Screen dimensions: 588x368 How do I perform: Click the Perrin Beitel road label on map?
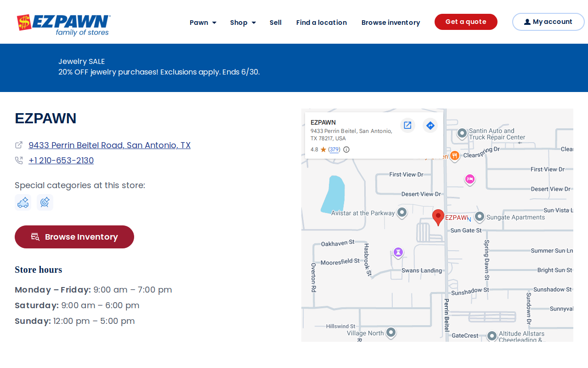tap(447, 315)
